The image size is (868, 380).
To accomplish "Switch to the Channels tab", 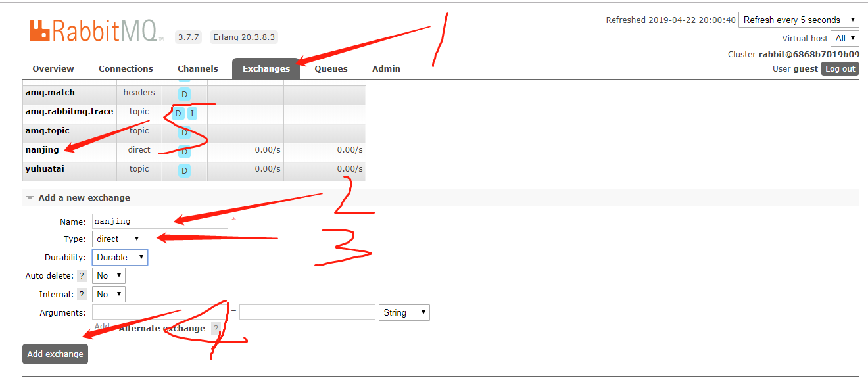I will (x=197, y=68).
